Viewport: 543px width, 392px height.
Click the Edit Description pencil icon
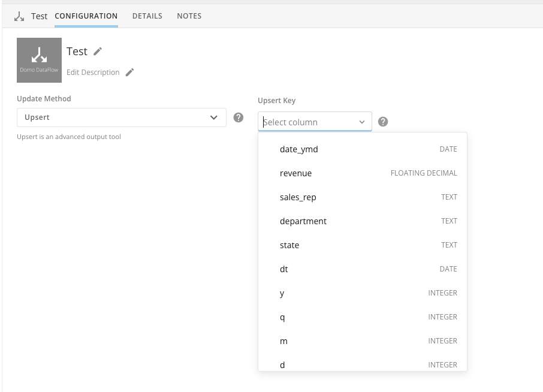129,72
